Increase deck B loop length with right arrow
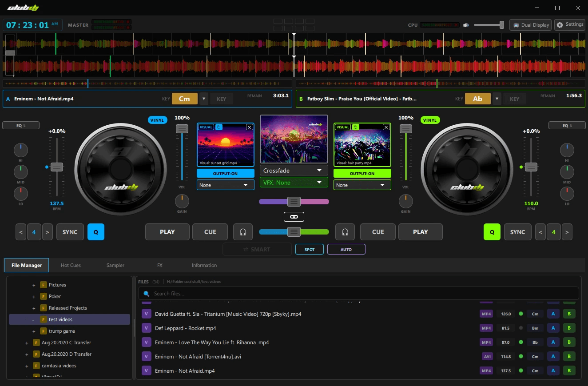Screen dimensions: 588x386 tap(567, 232)
